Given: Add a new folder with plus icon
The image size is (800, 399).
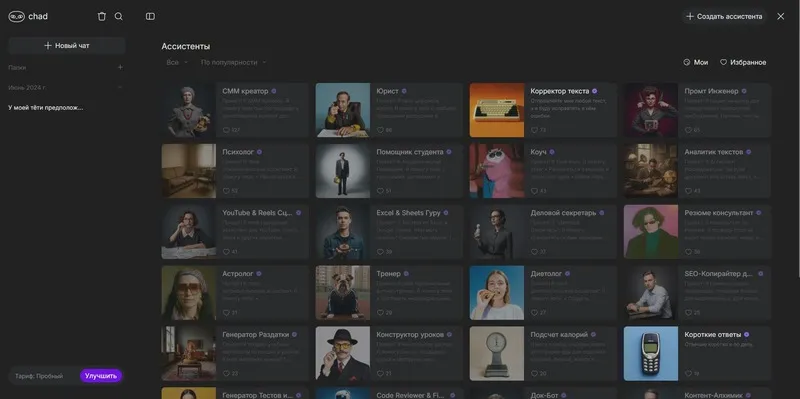Looking at the screenshot, I should (120, 67).
